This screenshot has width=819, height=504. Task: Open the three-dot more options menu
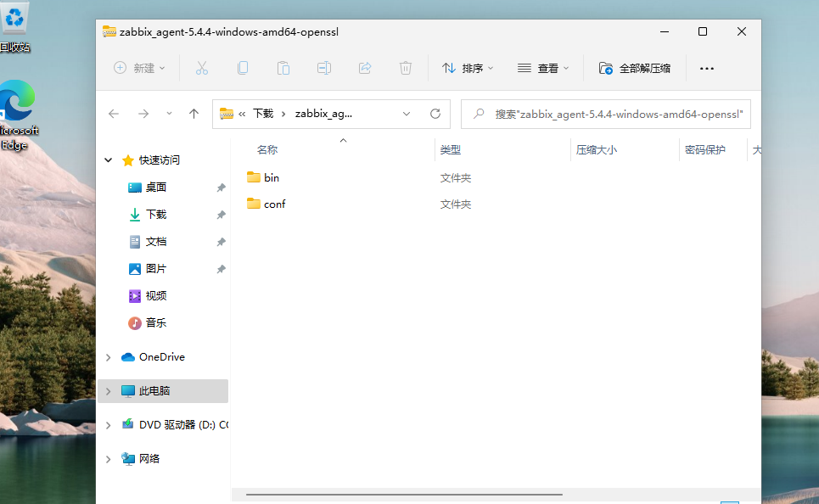click(x=707, y=69)
